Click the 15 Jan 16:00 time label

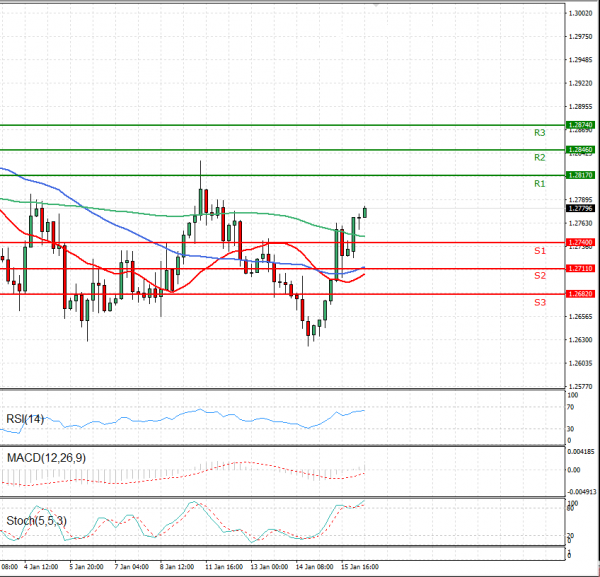(x=360, y=567)
